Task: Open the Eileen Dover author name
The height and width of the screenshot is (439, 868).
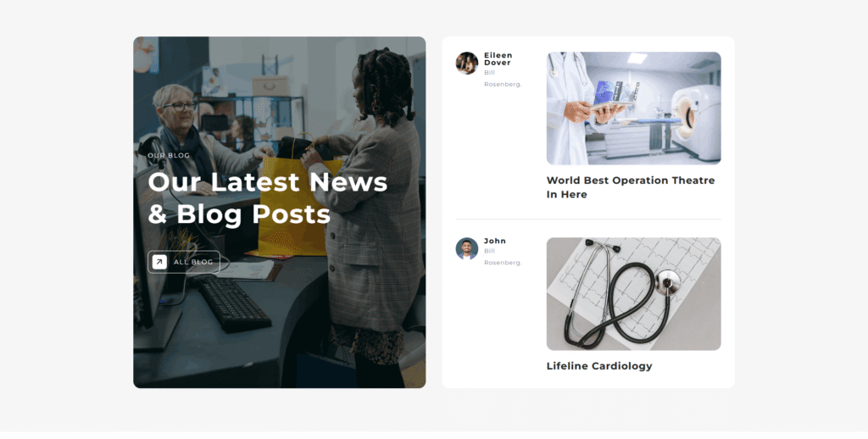Action: (498, 58)
